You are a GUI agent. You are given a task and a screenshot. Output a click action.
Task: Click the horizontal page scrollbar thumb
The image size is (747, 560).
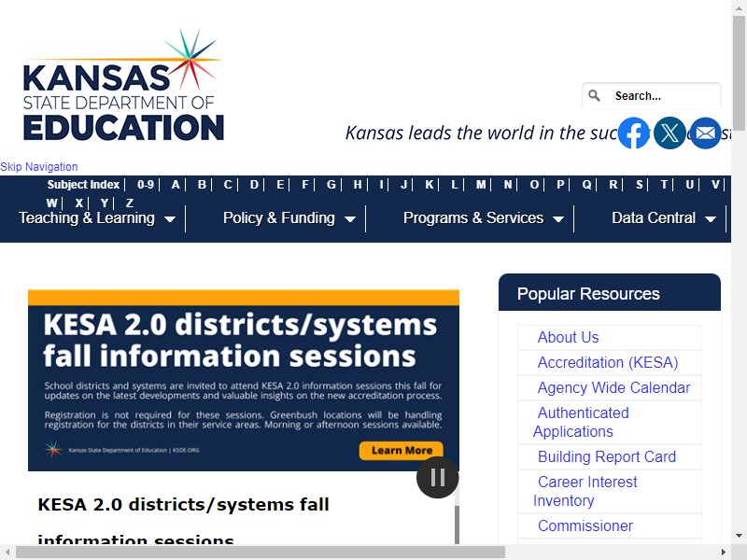(x=261, y=553)
